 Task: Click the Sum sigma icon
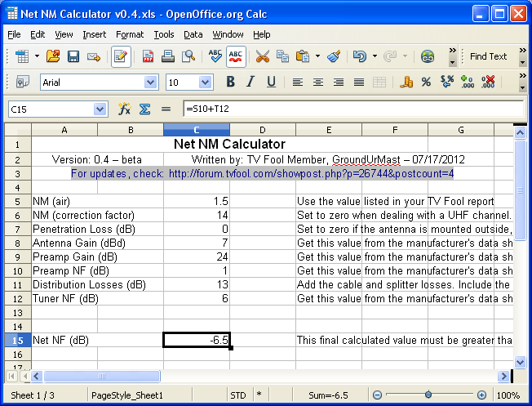144,109
